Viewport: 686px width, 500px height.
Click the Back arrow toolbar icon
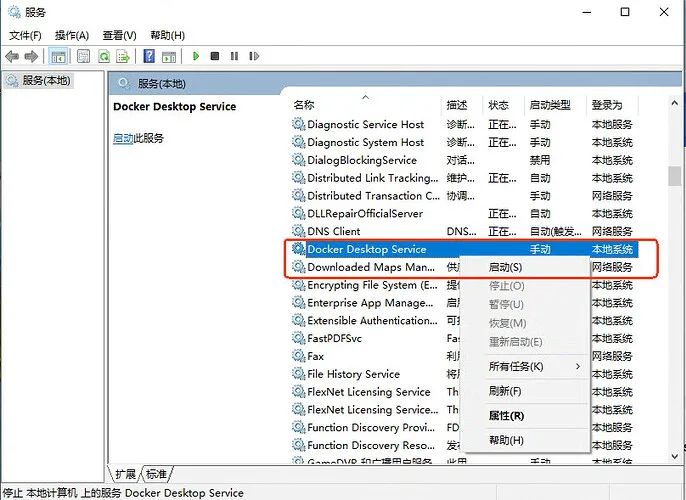[12, 56]
